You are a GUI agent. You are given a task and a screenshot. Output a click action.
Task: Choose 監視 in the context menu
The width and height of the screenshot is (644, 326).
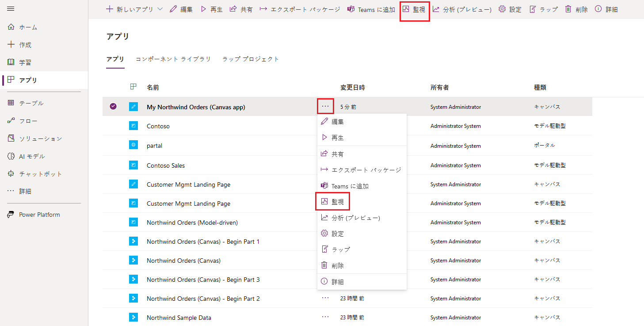(362, 202)
